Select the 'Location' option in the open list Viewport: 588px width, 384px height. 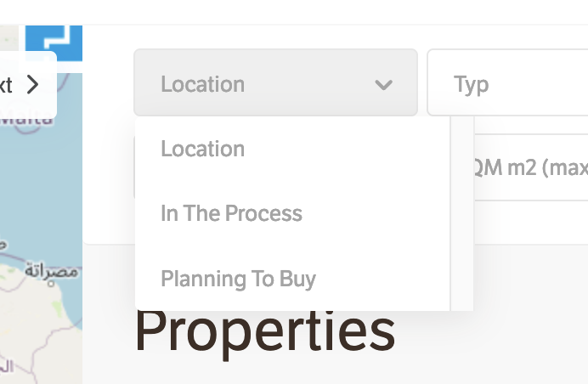point(202,149)
